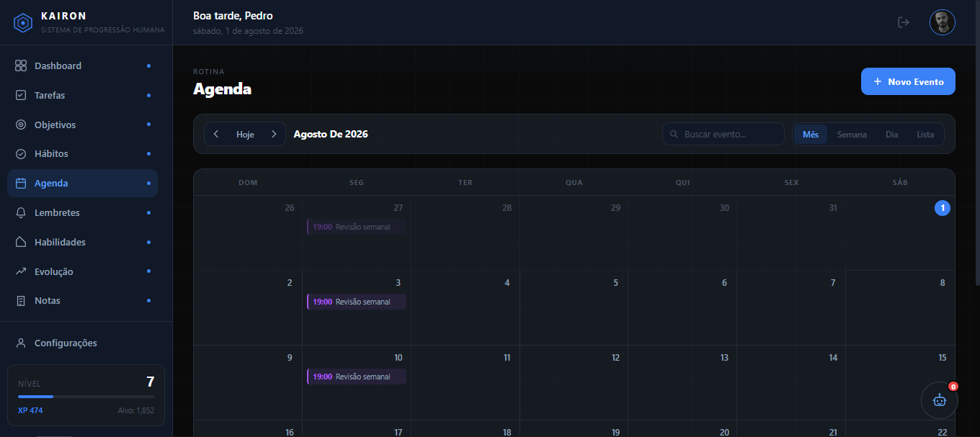Click the Habilidades house icon
Image resolution: width=980 pixels, height=437 pixels.
(21, 242)
